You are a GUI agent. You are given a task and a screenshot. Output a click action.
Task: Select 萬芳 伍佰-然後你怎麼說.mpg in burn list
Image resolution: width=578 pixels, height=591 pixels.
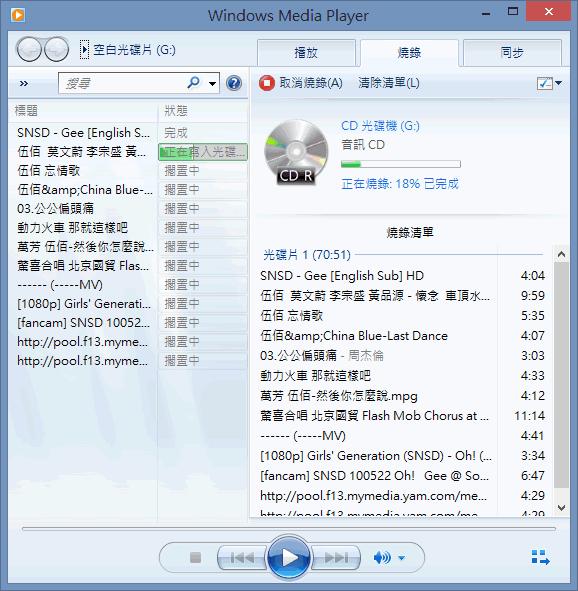pos(339,396)
